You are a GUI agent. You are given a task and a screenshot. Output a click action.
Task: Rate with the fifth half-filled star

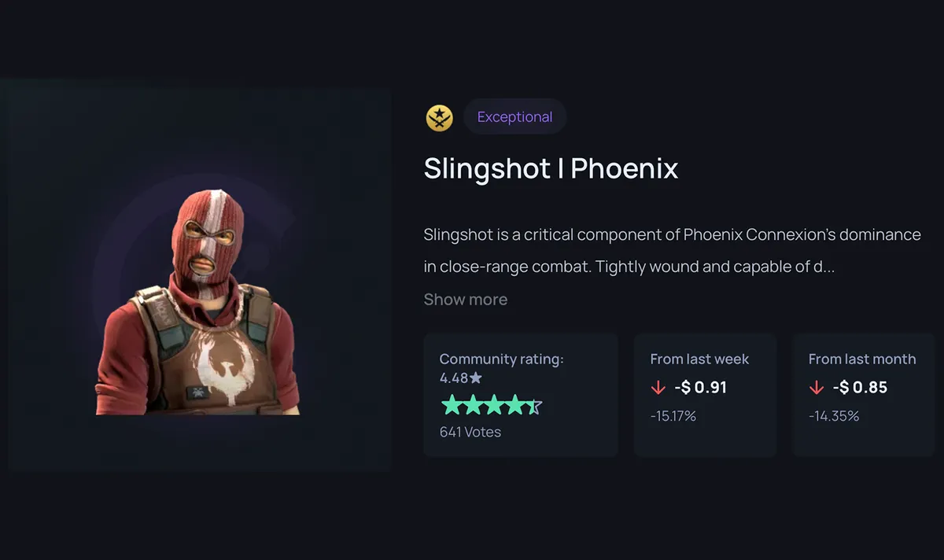pos(534,406)
